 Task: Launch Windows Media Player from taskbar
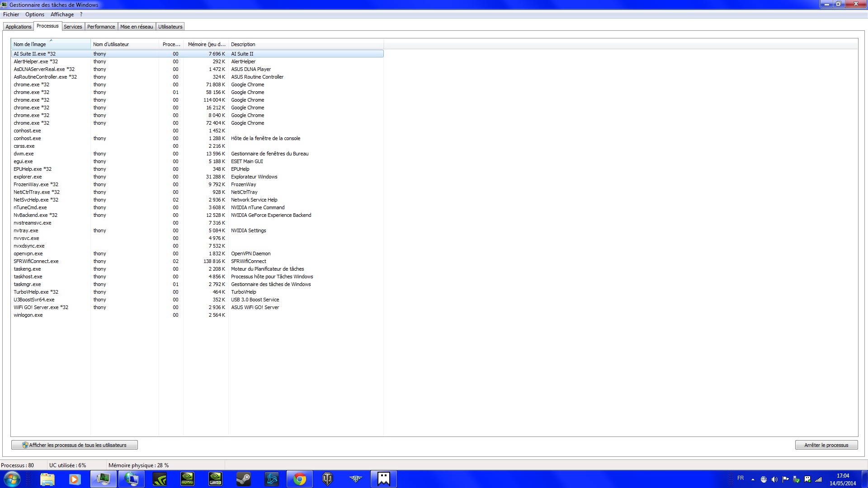(75, 479)
